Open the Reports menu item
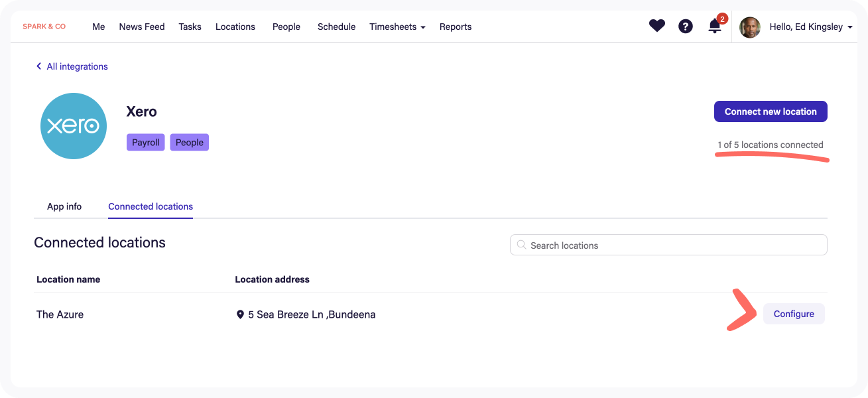The width and height of the screenshot is (868, 398). point(456,27)
